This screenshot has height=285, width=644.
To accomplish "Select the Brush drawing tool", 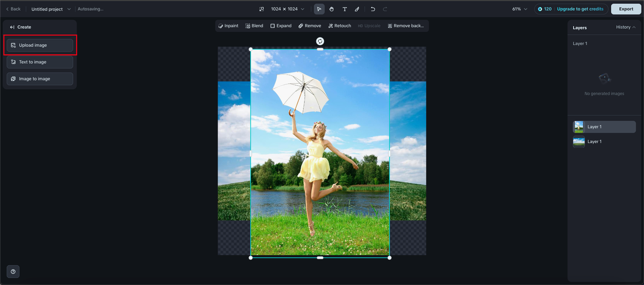I will (357, 9).
